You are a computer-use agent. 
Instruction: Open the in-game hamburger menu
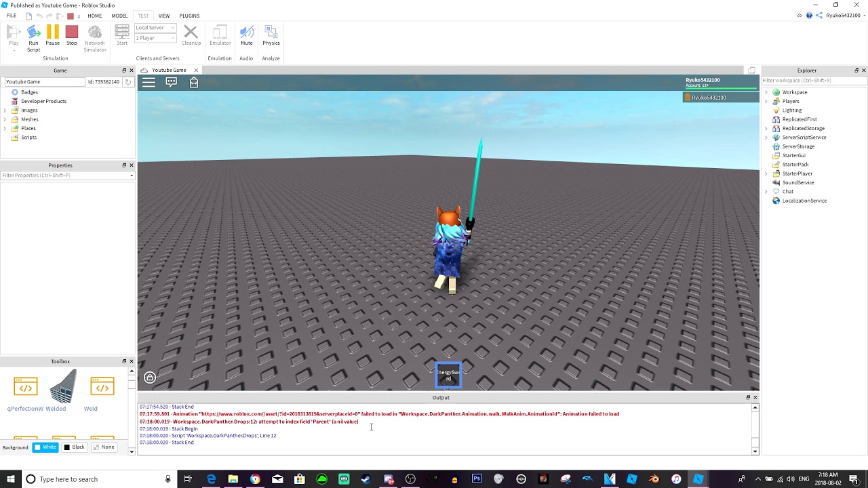click(x=149, y=83)
